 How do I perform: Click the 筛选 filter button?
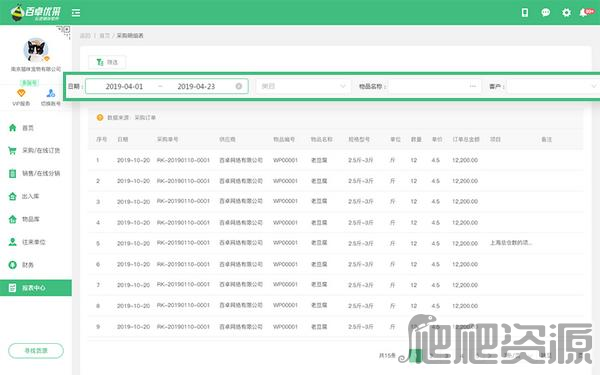tap(107, 62)
